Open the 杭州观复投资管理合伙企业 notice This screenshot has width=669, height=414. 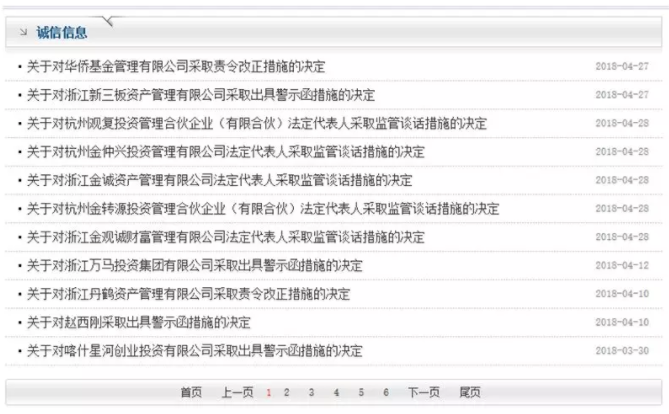256,124
